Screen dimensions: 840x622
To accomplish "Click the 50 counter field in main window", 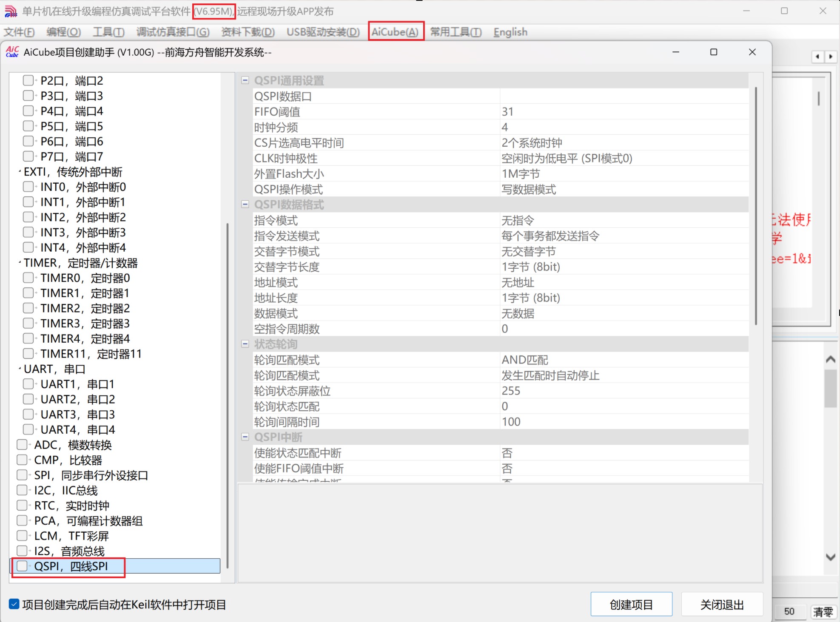I will 789,611.
